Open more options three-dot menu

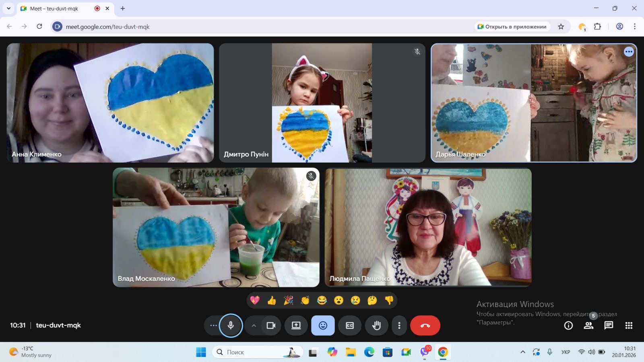399,325
